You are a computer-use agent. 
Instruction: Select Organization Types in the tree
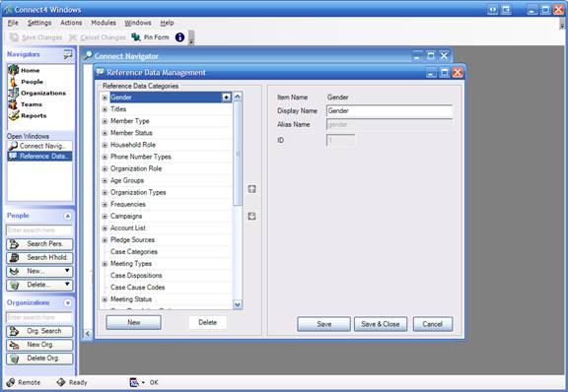[x=138, y=192]
